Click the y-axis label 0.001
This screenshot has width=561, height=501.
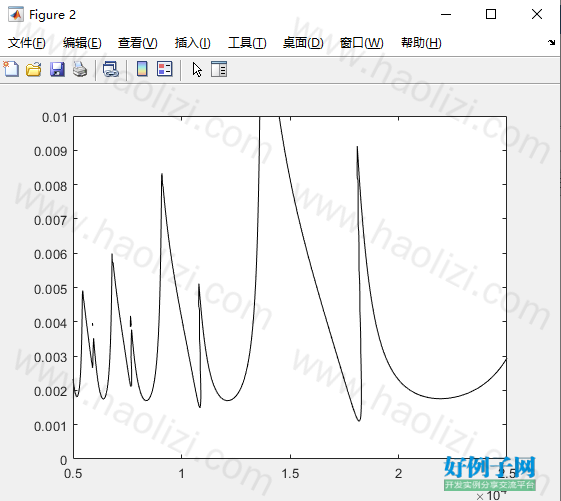tap(50, 426)
